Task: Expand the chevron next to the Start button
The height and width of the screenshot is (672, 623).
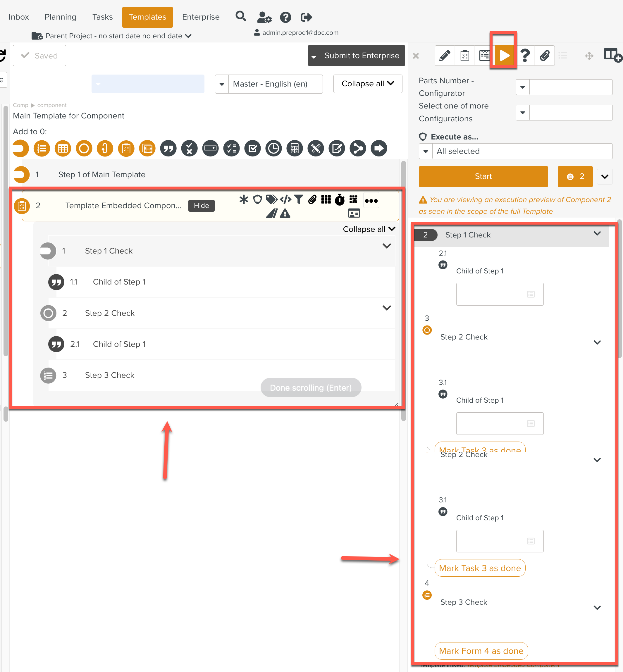Action: click(x=605, y=177)
